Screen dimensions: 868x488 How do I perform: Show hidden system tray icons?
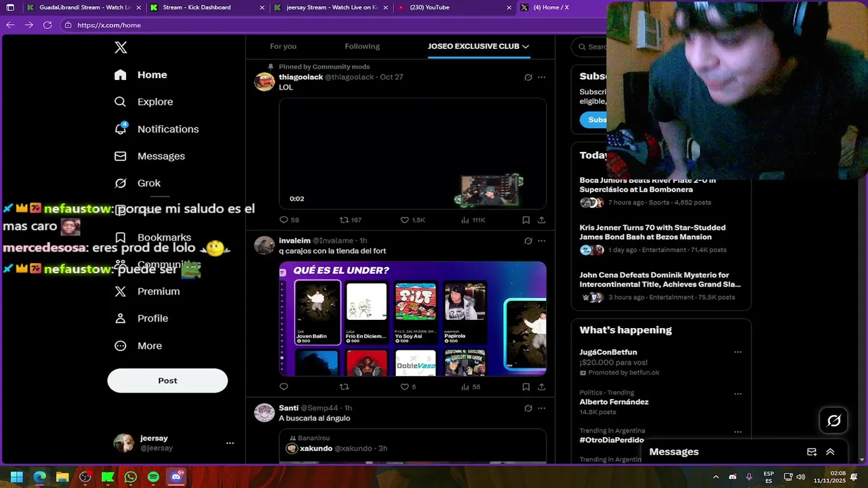point(717,477)
